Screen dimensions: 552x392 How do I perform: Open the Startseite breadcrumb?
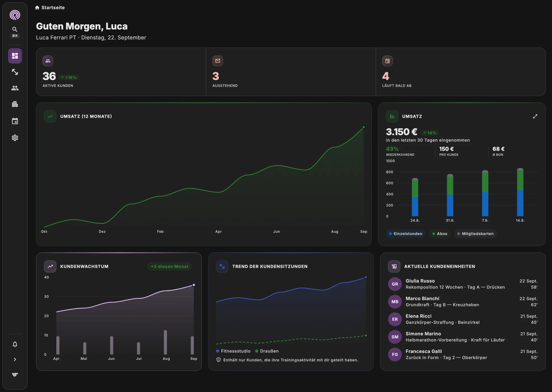pos(50,8)
